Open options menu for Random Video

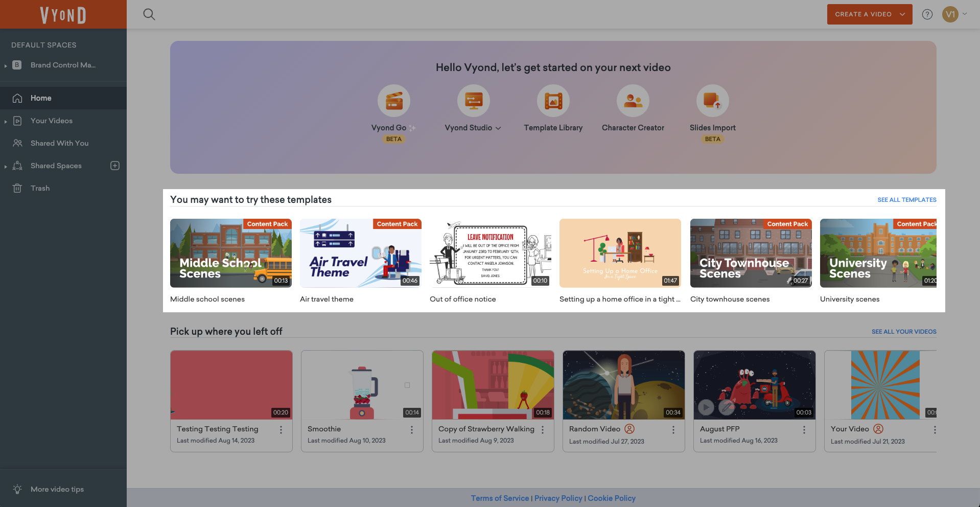[673, 430]
